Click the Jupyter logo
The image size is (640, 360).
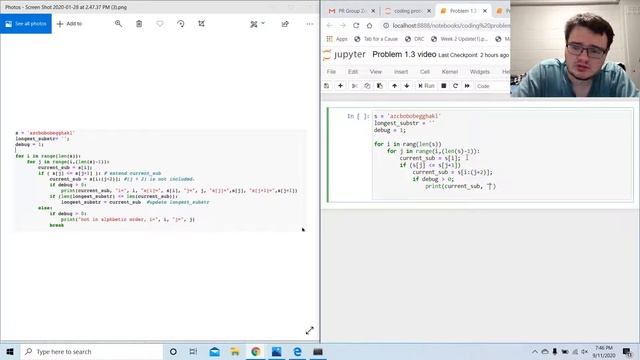click(x=344, y=55)
